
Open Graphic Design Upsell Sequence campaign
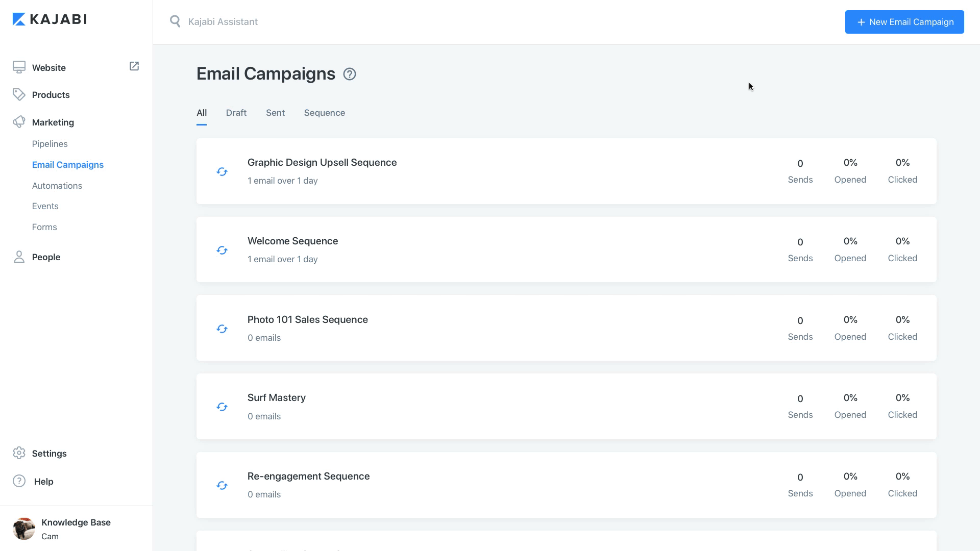322,163
